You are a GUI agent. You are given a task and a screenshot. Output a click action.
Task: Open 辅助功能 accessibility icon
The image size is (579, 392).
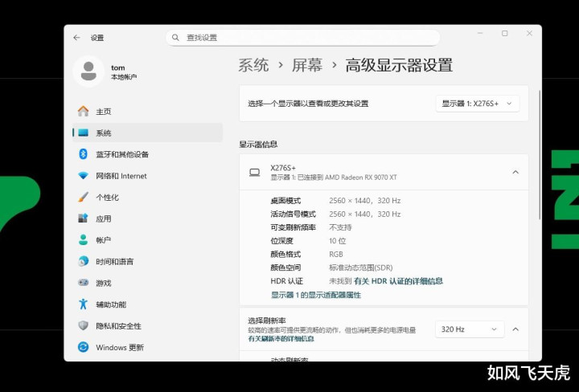point(83,304)
